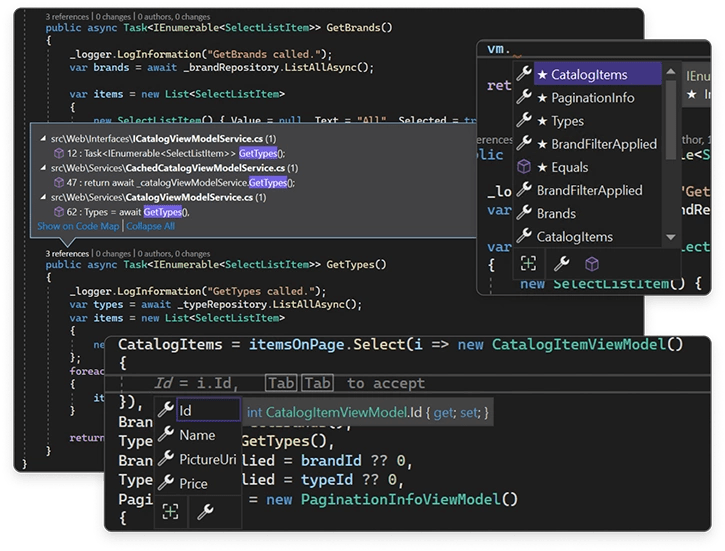Click 0 changes lens above GetTypes
The image size is (725, 551).
click(113, 254)
